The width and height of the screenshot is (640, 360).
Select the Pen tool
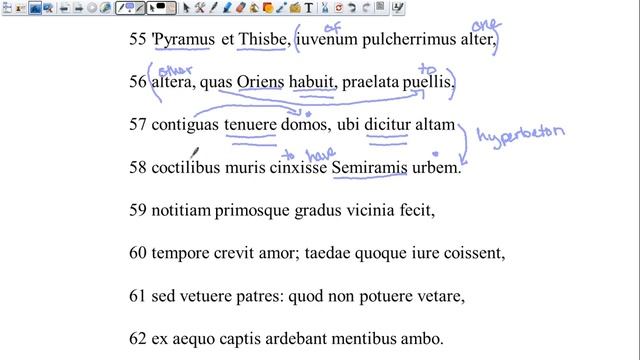click(213, 8)
